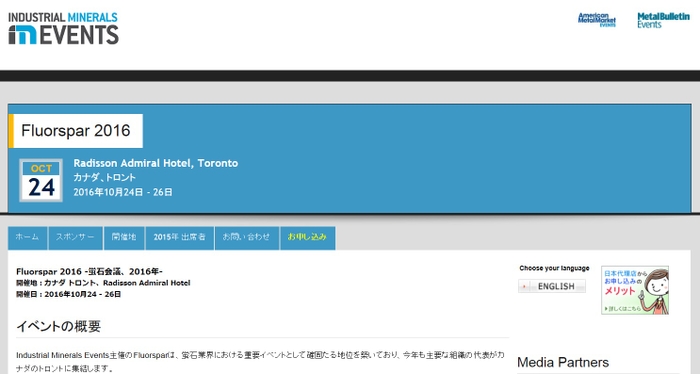The height and width of the screenshot is (374, 700).
Task: Open the Metal Bulletin Events logo
Action: coord(663,20)
